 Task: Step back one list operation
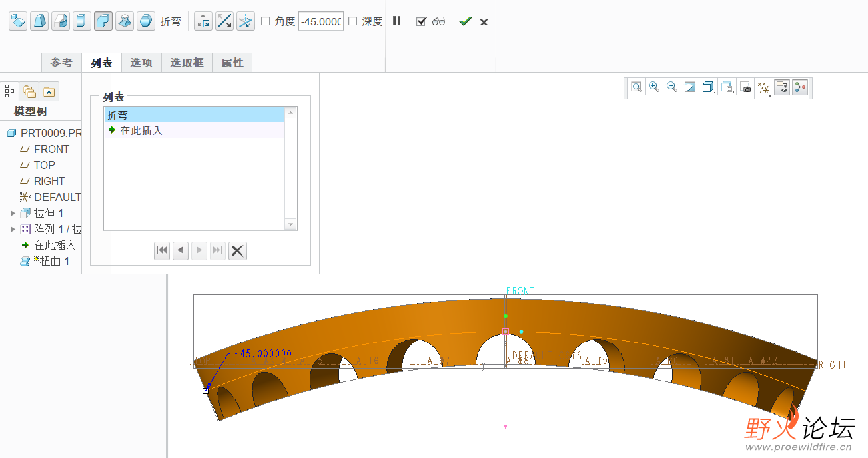181,251
